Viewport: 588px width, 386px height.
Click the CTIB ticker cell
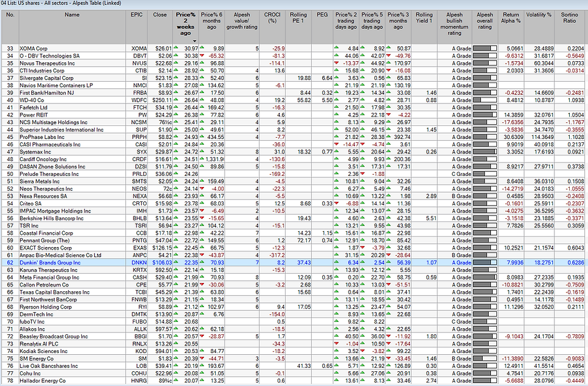coord(136,71)
